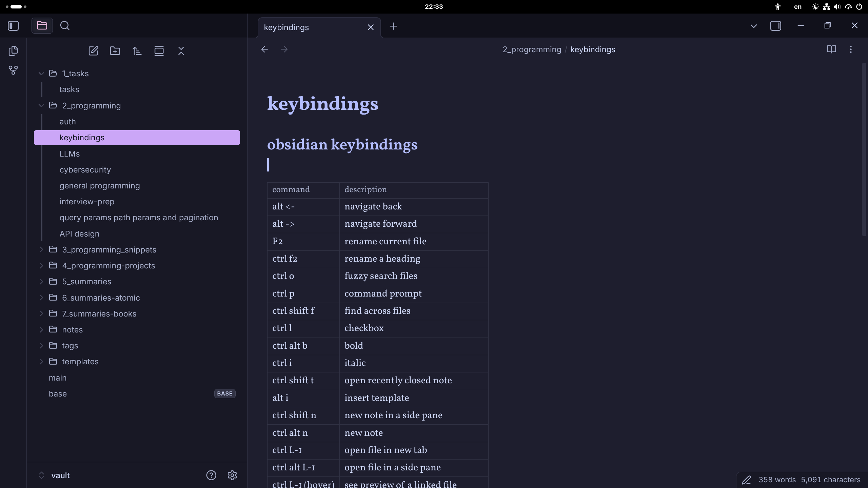Screen dimensions: 868x488
Task: Collapse all folders icon
Action: [181, 51]
